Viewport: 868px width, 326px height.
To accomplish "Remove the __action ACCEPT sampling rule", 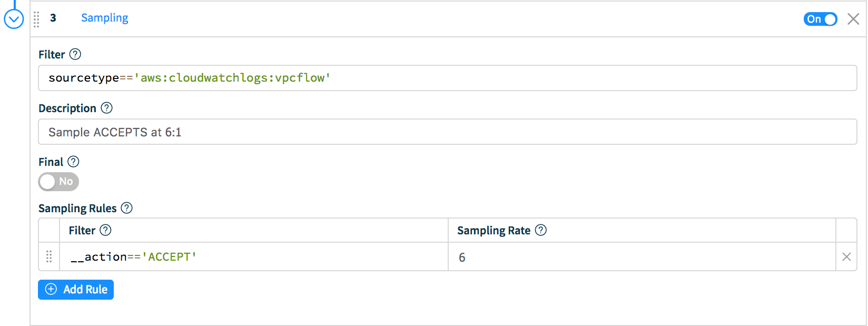I will click(846, 257).
